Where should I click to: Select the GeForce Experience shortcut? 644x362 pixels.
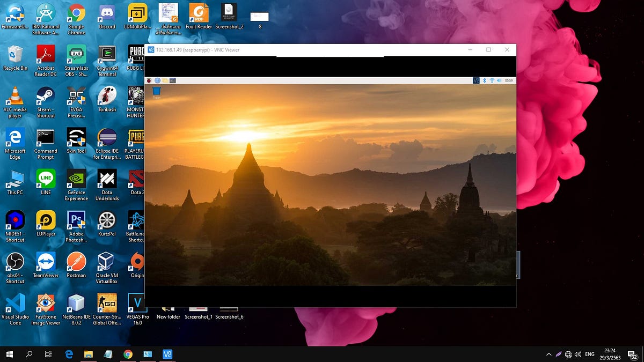pyautogui.click(x=76, y=185)
